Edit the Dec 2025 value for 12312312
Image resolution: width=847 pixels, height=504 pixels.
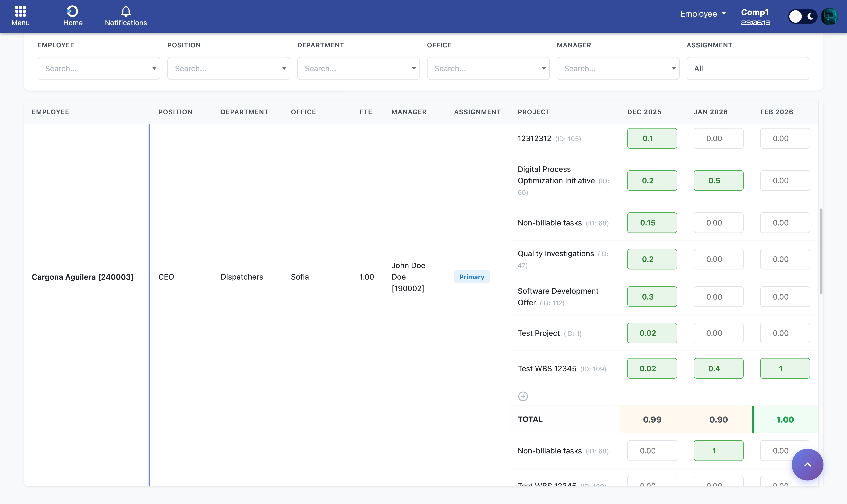coord(652,138)
